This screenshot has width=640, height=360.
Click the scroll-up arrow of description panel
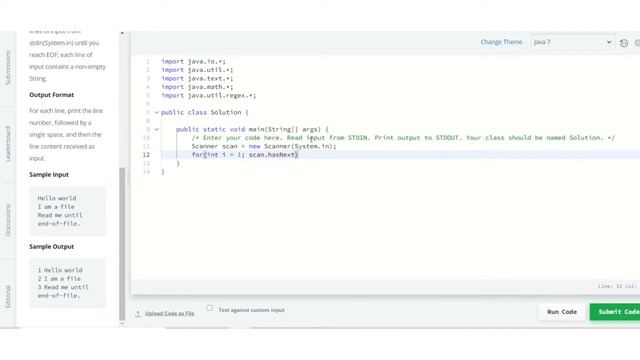(122, 33)
